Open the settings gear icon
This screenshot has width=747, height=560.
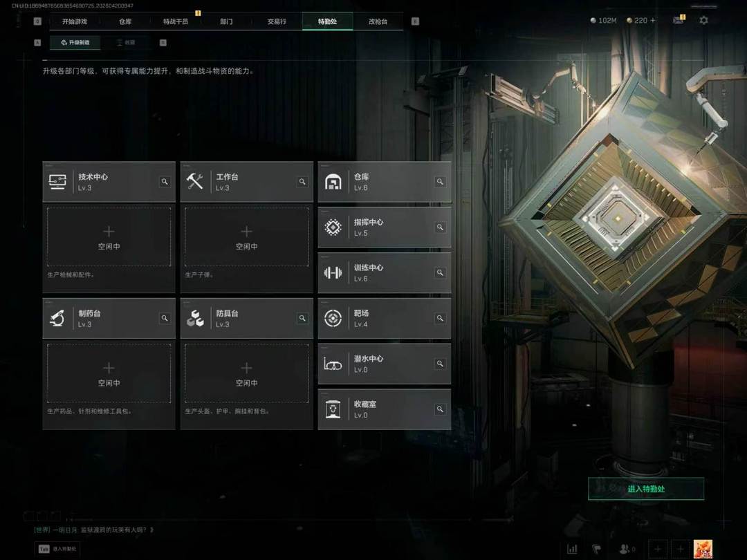703,21
